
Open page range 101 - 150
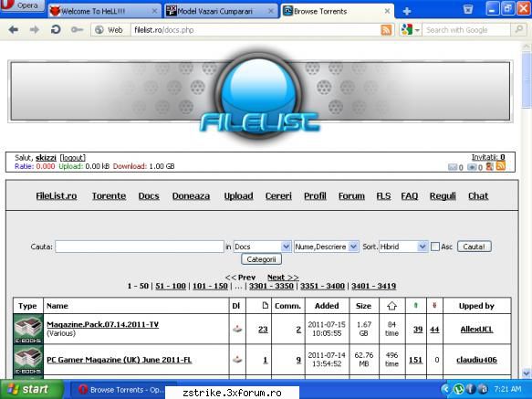(210, 286)
